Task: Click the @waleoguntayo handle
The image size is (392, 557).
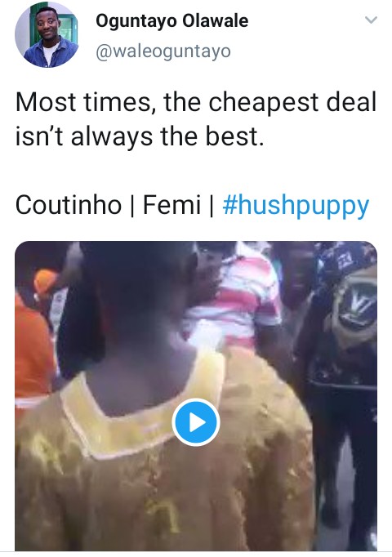Action: coord(163,51)
